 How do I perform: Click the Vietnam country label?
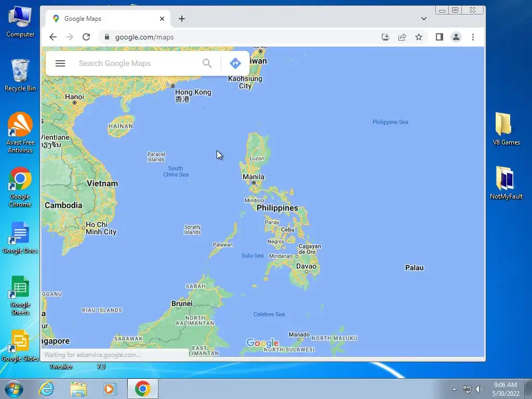[102, 183]
